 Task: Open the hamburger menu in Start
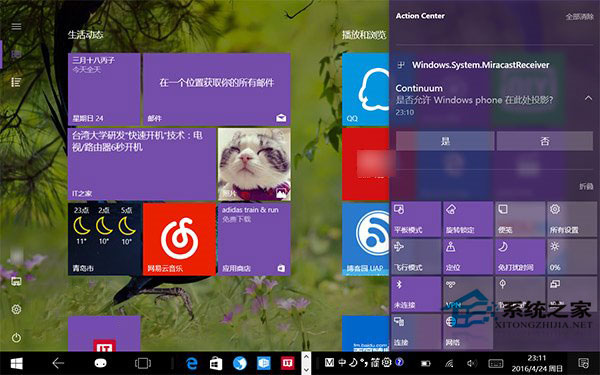coord(16,26)
